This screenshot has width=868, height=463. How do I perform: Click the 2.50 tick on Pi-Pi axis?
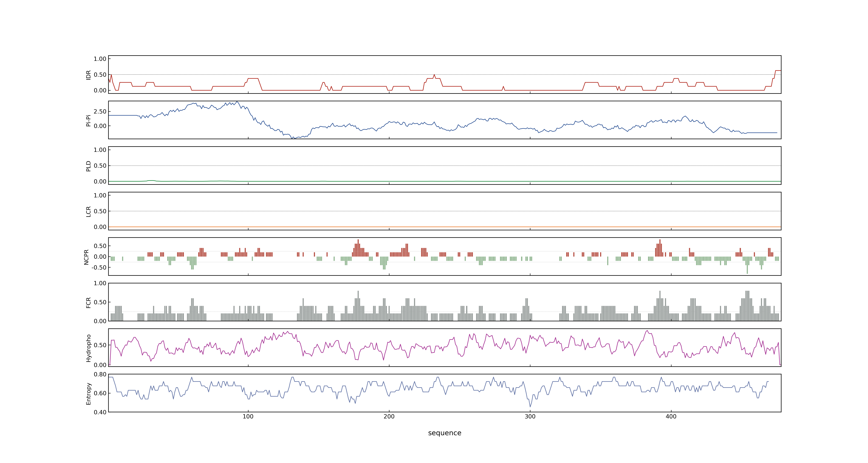(100, 112)
